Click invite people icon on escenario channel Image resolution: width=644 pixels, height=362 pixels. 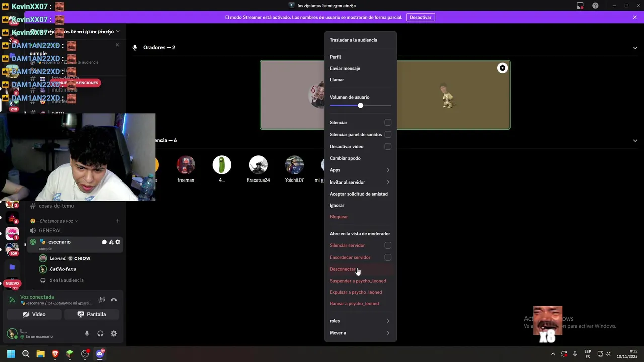(111, 242)
